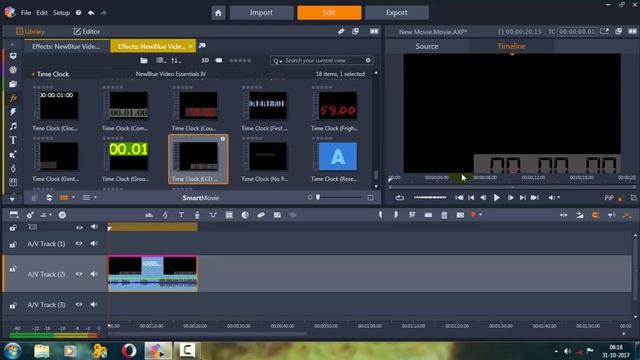Open the timeline settings gear dropdown
Image resolution: width=640 pixels, height=360 pixels.
pyautogui.click(x=31, y=215)
